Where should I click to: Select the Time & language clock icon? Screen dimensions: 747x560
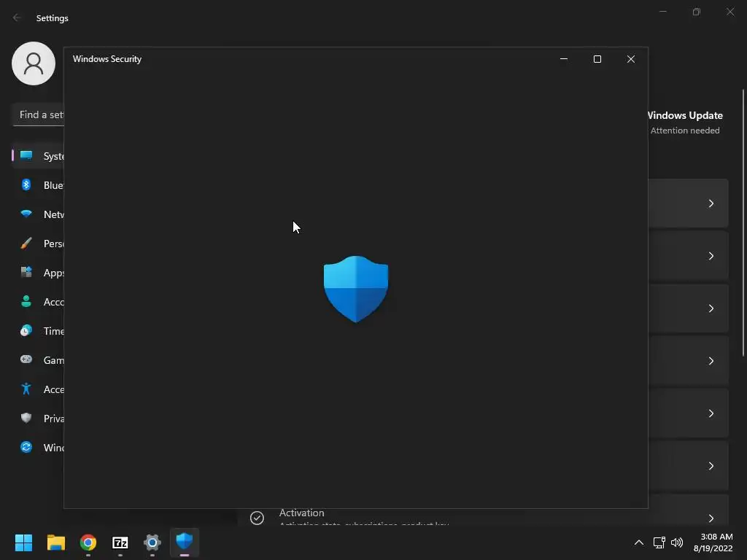coord(26,330)
